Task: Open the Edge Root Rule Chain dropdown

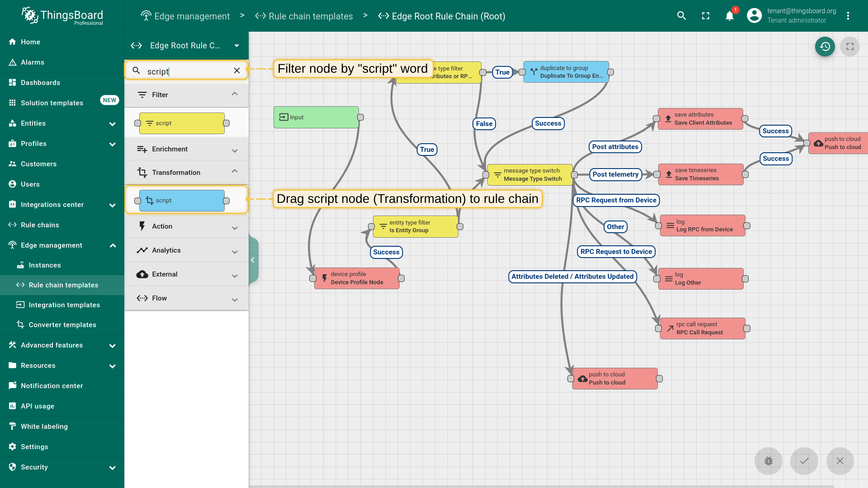Action: (236, 46)
